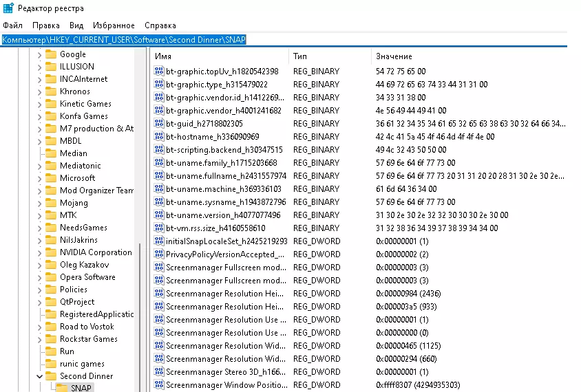Open the Справка menu
The width and height of the screenshot is (581, 392).
coord(160,25)
